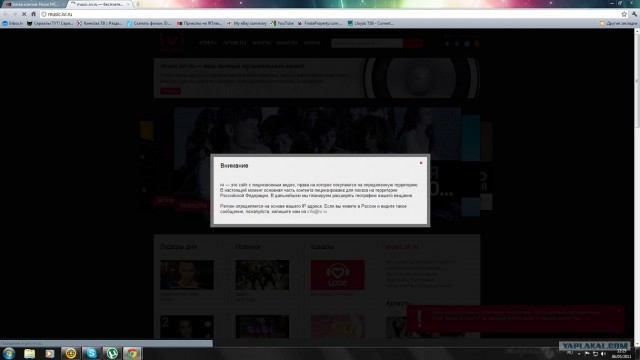Click the system tray clock

[622, 354]
